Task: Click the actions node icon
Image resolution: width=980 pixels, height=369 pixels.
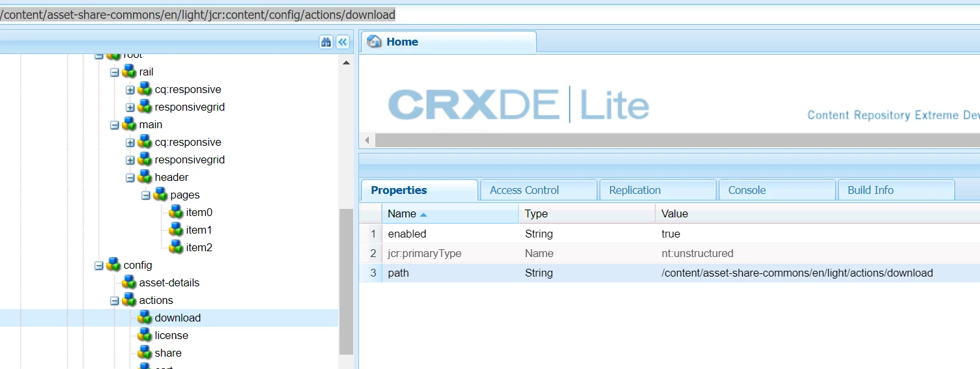Action: (129, 300)
